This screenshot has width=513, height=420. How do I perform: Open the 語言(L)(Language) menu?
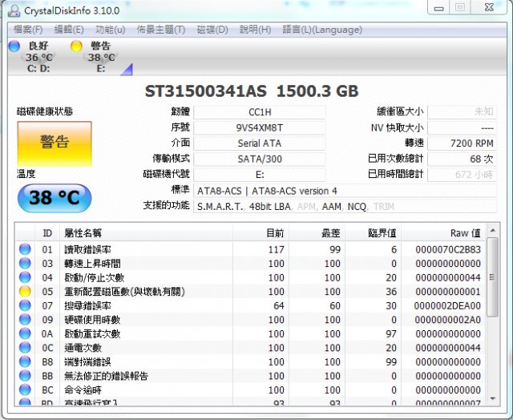[322, 30]
